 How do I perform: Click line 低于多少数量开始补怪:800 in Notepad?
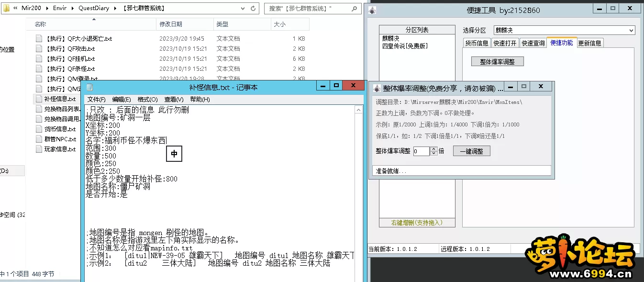coord(132,179)
